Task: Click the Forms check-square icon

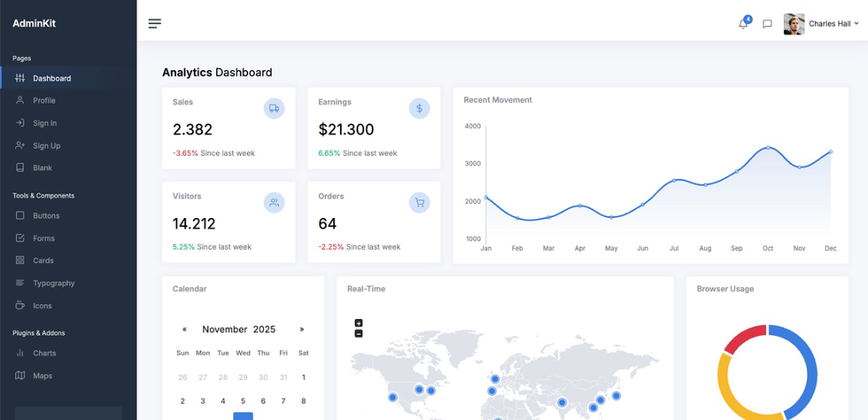Action: click(x=19, y=237)
